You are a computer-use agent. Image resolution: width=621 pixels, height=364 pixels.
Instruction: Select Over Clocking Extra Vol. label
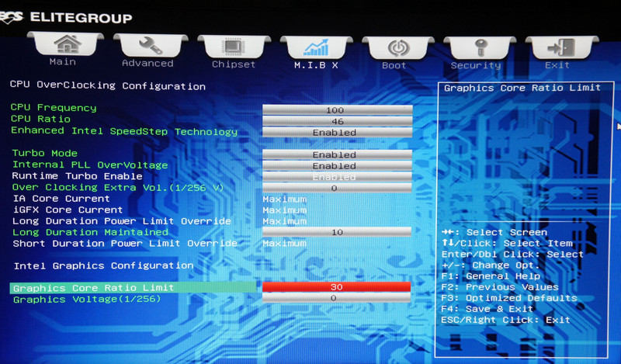(118, 187)
